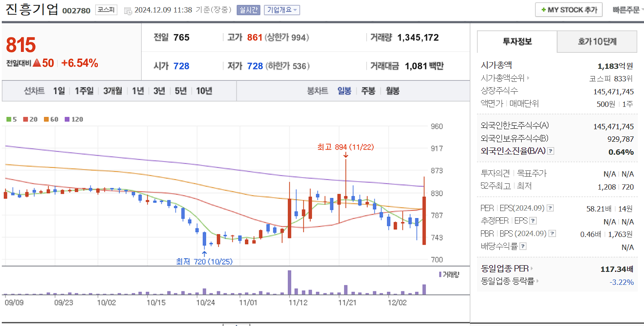Open the 외국인소진율 help tooltip icon

pyautogui.click(x=551, y=151)
